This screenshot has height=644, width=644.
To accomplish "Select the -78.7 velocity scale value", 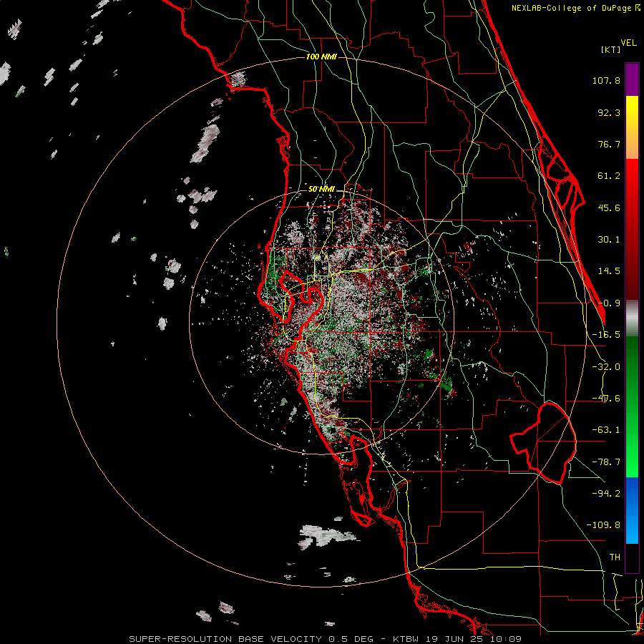I will click(x=606, y=462).
